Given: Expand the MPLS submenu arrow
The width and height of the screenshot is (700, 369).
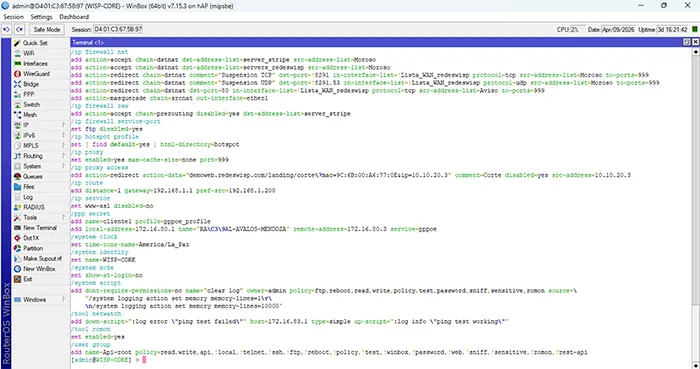Looking at the screenshot, I should (x=64, y=146).
